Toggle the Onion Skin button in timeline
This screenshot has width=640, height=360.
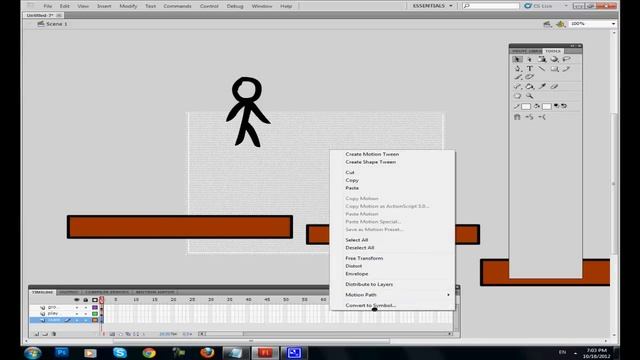(120, 334)
